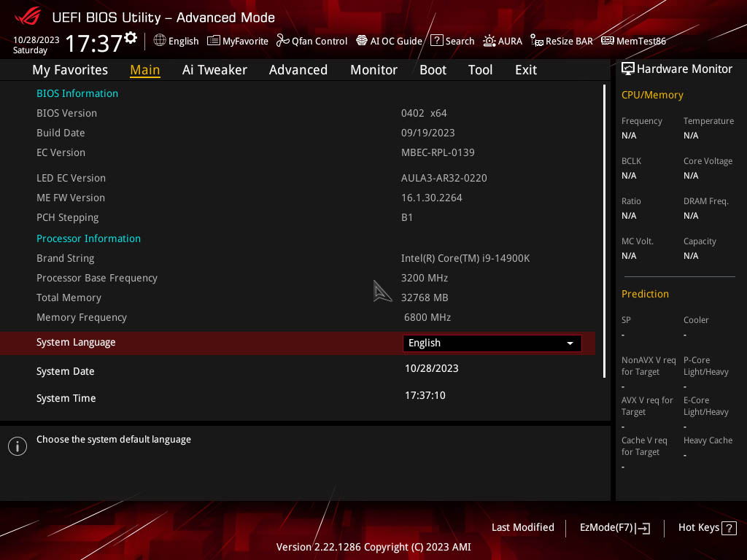Switch to EzMode(F7)

(614, 528)
